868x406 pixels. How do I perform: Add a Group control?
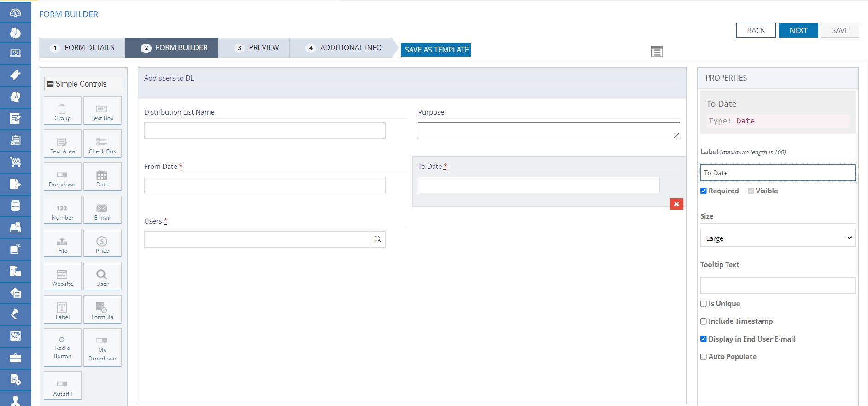click(x=63, y=110)
